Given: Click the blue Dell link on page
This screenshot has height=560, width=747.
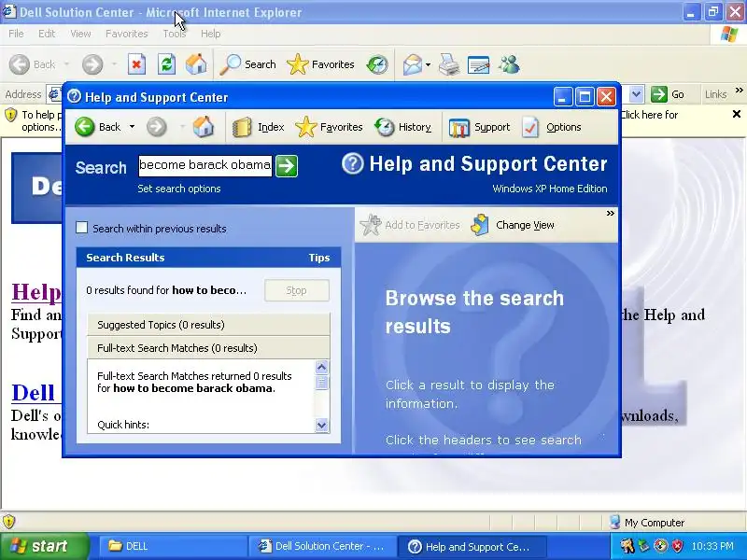Looking at the screenshot, I should point(34,393).
